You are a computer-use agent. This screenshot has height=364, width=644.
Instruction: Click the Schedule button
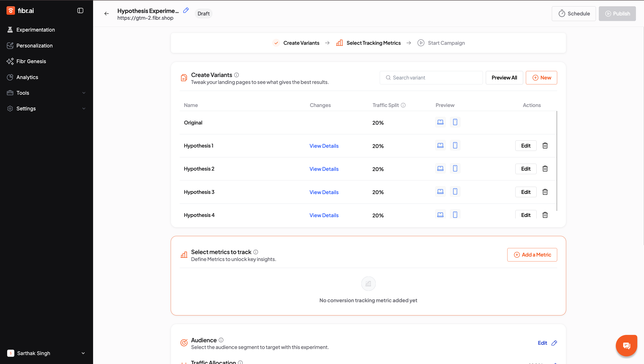(x=574, y=13)
